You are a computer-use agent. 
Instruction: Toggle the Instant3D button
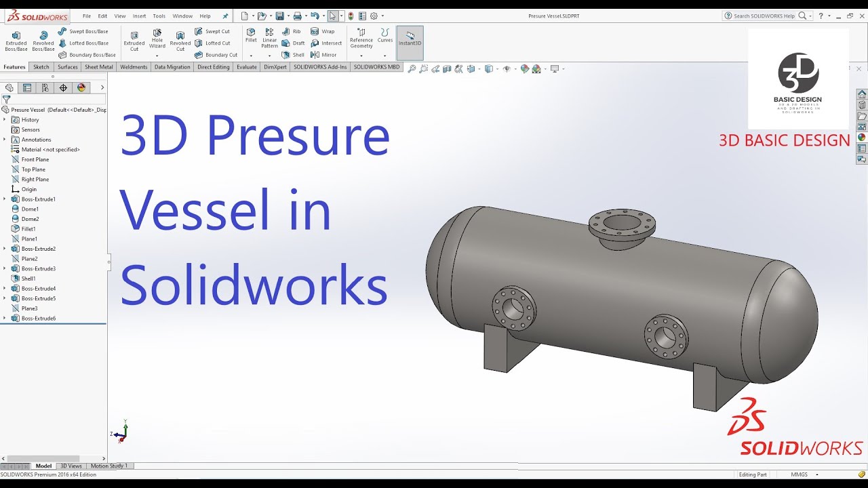(x=410, y=43)
